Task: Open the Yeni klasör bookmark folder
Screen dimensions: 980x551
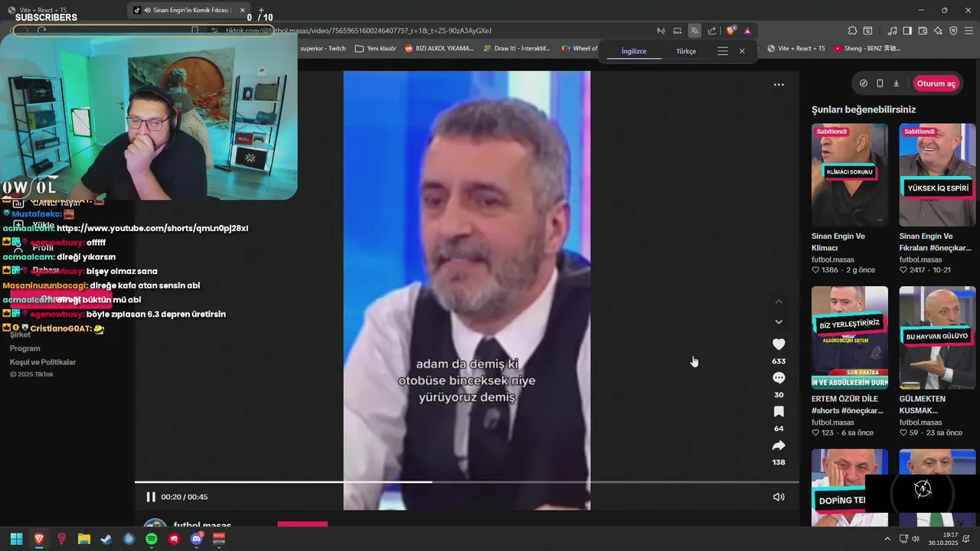Action: coord(375,48)
